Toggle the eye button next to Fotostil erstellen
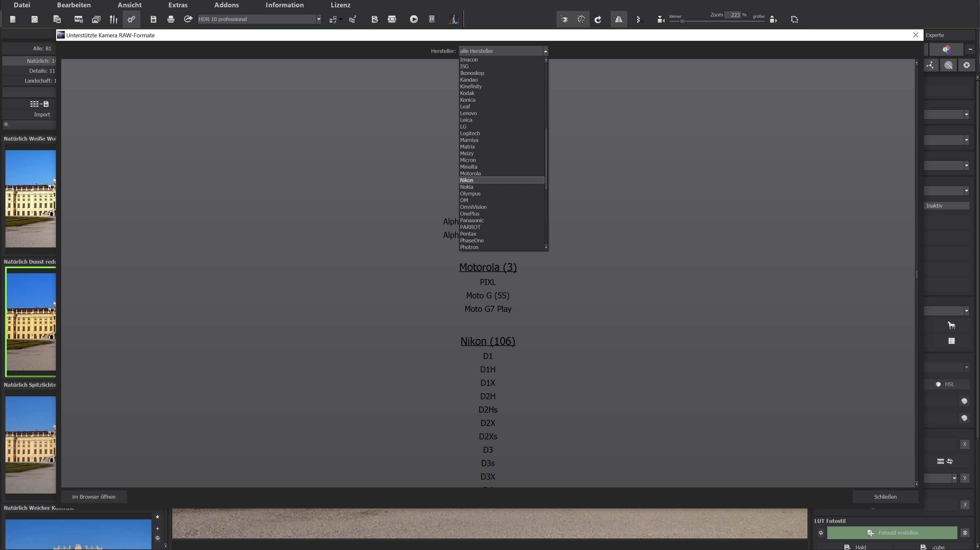The height and width of the screenshot is (550, 980). click(x=965, y=533)
